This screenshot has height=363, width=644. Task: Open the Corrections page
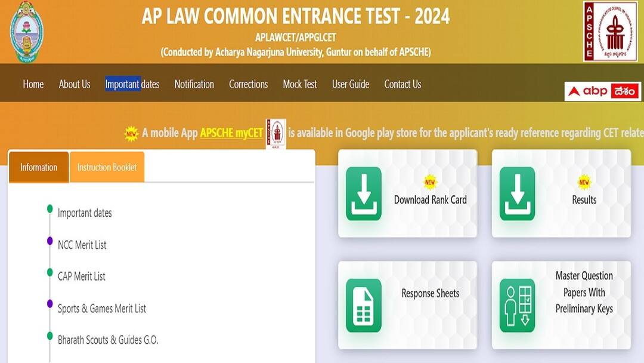[248, 84]
